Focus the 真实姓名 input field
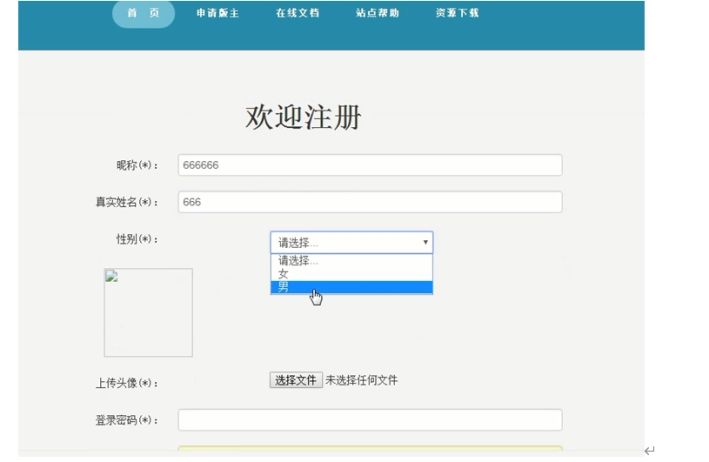Screen dimensions: 709x462 coord(370,202)
